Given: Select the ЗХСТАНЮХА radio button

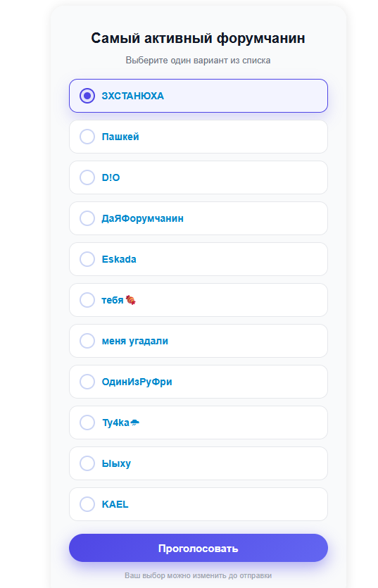Looking at the screenshot, I should [x=87, y=96].
